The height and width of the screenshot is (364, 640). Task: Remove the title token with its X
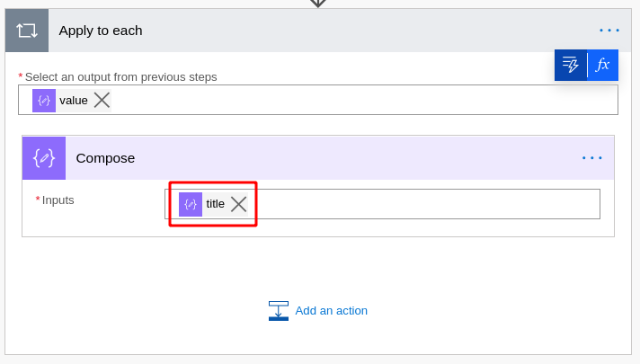tap(239, 204)
